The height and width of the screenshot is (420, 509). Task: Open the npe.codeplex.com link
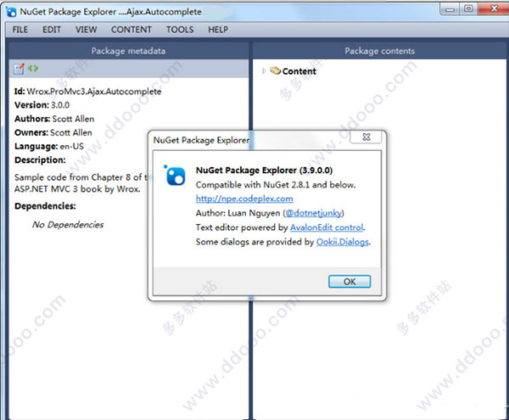pyautogui.click(x=244, y=199)
